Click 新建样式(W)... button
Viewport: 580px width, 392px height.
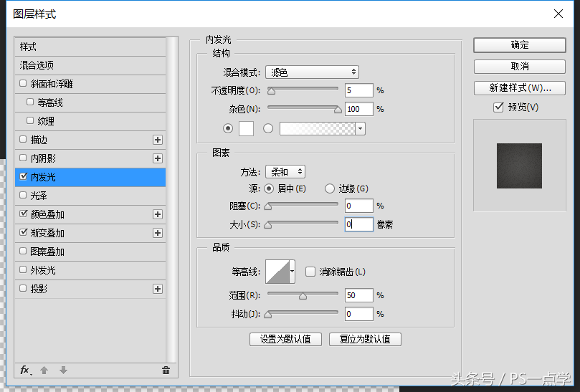tap(519, 88)
